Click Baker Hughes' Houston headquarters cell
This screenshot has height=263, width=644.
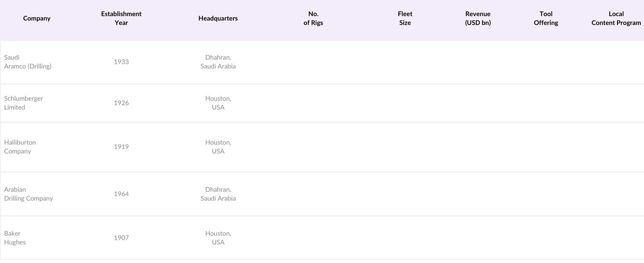pyautogui.click(x=218, y=238)
